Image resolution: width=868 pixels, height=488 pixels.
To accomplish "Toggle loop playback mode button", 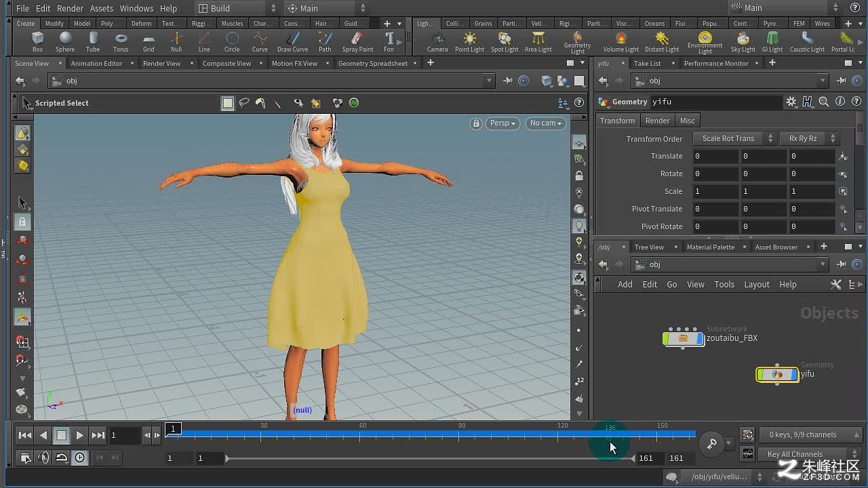I will pos(61,457).
